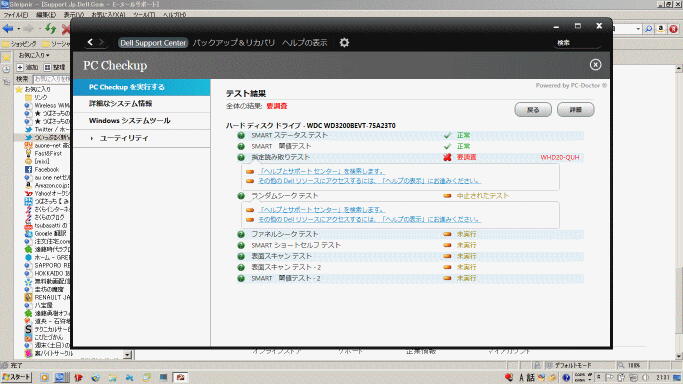This screenshot has height=384, width=683.
Task: Click the 追加 button in the favorites panel
Action: click(x=27, y=67)
